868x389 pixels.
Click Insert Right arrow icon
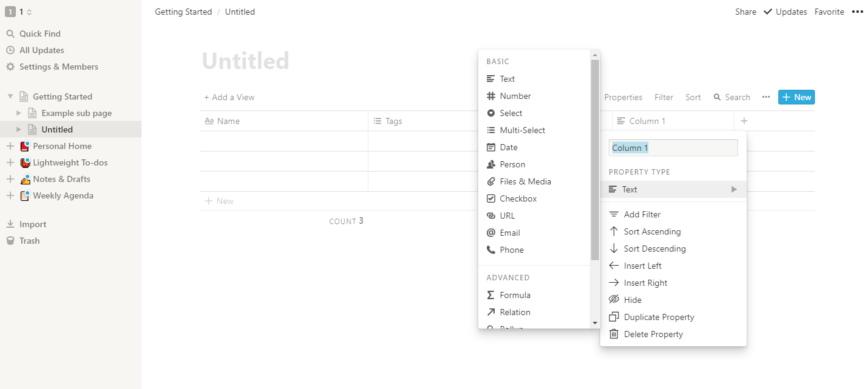click(614, 283)
